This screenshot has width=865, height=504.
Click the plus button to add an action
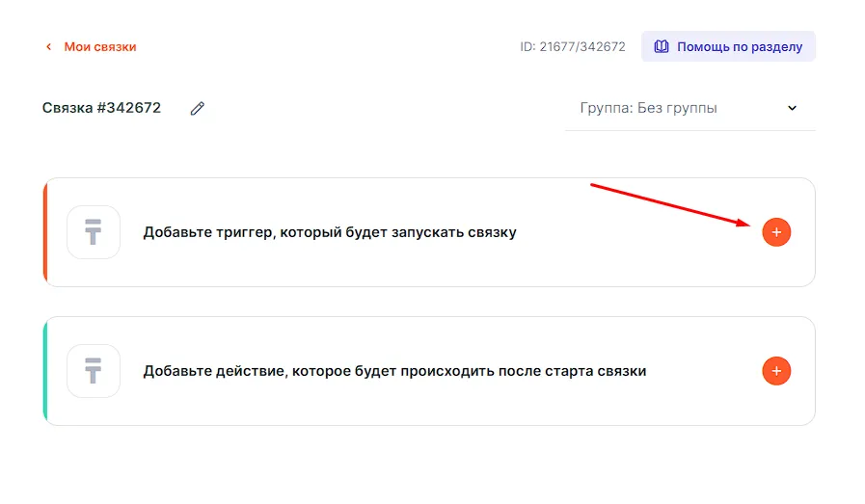click(776, 371)
